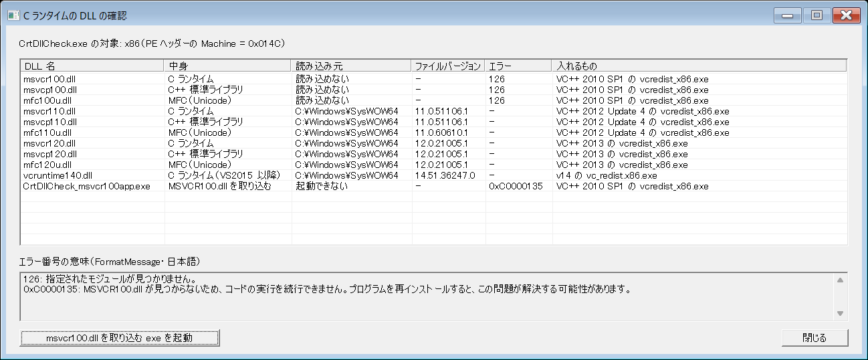This screenshot has width=868, height=360.
Task: Click the エラー column header
Action: point(518,66)
